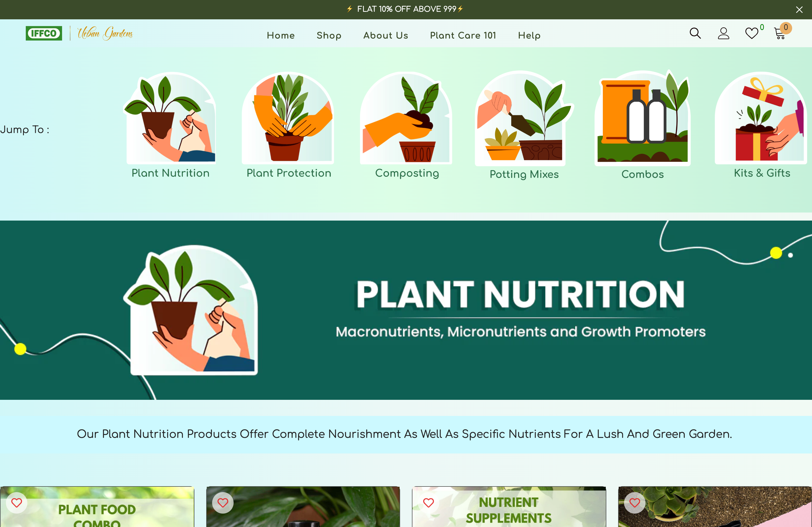Open the shopping cart icon
The image size is (812, 527).
tap(780, 33)
